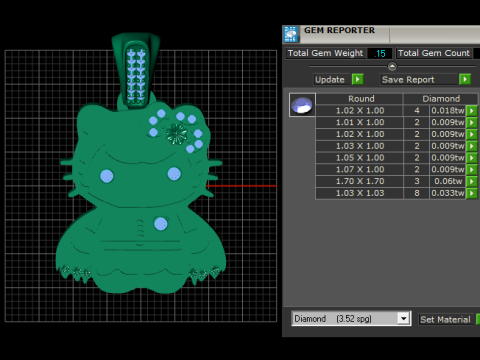Click the 0.018tw weight cell

pyautogui.click(x=448, y=111)
